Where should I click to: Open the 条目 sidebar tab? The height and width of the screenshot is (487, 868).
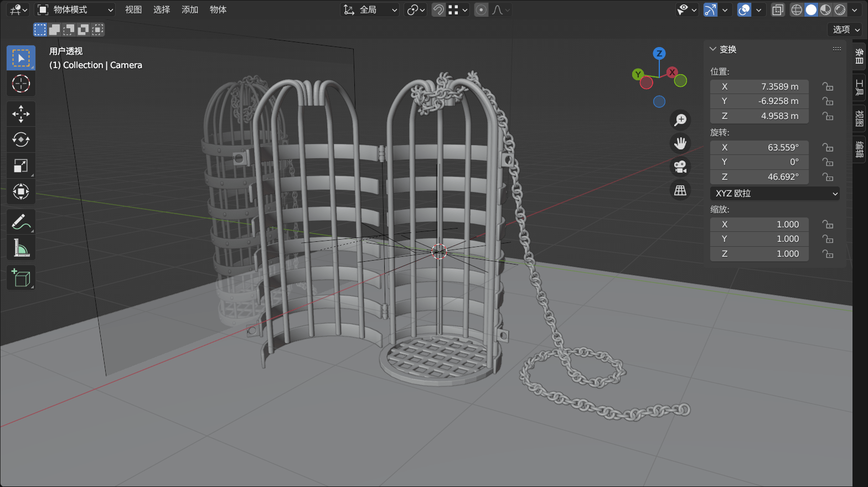(859, 57)
